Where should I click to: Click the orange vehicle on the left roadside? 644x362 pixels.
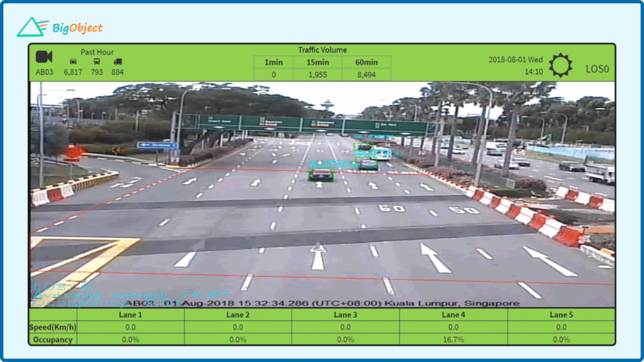click(73, 152)
